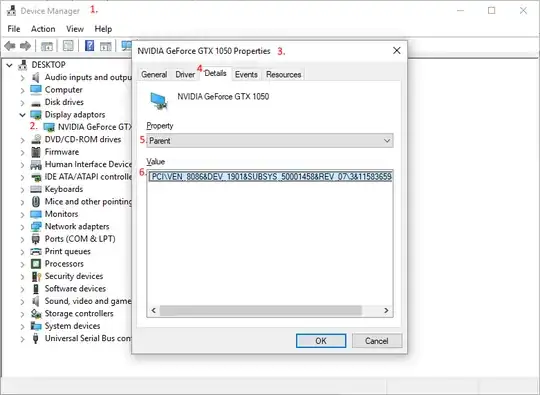Image resolution: width=540 pixels, height=395 pixels.
Task: Click the Storage controllers icon
Action: pos(36,313)
